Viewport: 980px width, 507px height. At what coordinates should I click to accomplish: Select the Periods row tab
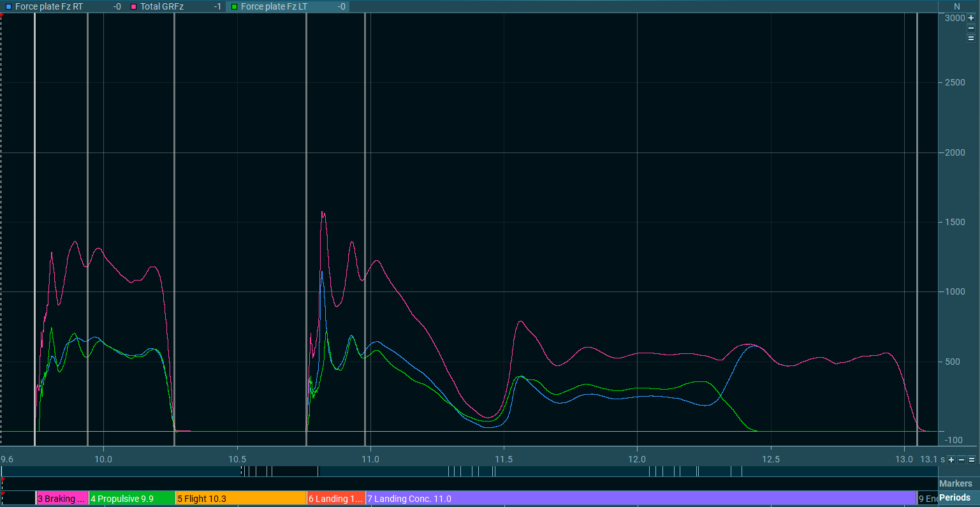coord(954,497)
